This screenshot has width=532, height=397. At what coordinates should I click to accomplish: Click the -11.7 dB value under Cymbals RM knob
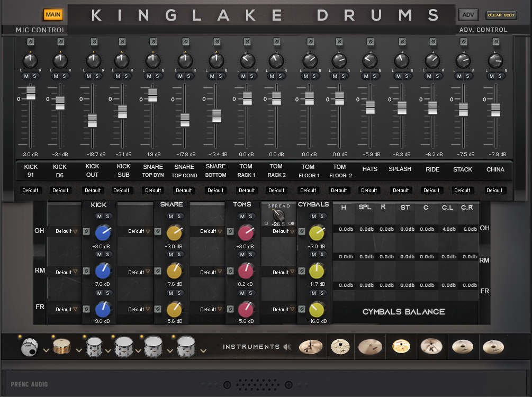point(316,284)
